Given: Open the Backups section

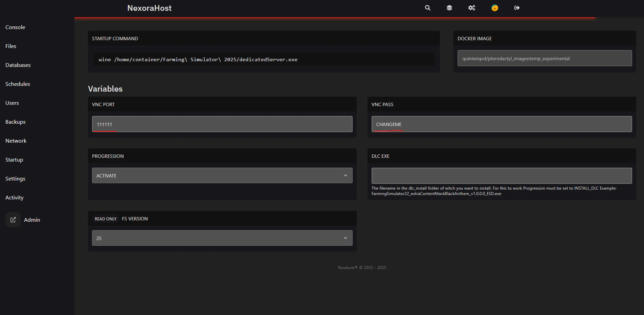Looking at the screenshot, I should point(16,122).
